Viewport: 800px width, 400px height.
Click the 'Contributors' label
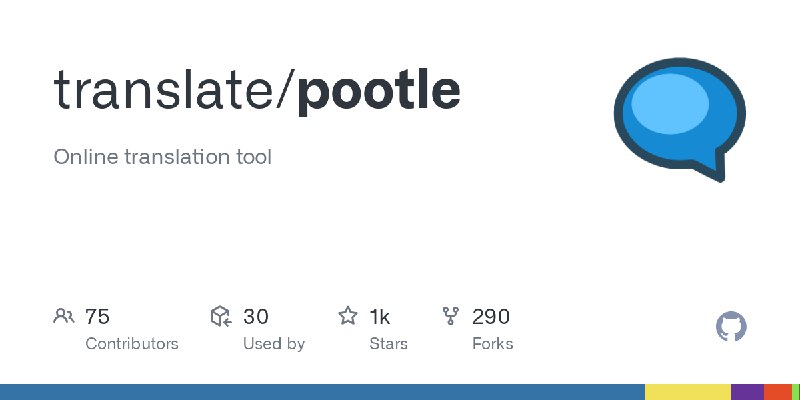[x=132, y=344]
